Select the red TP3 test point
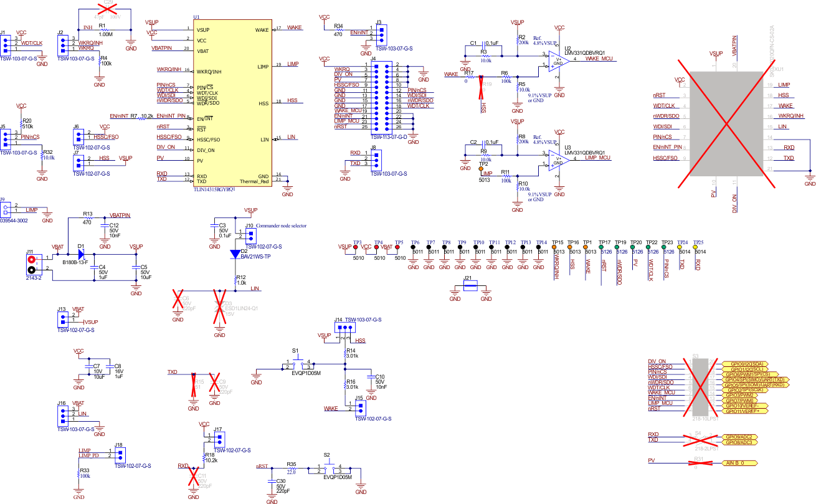Screen dimensions: 816x504 click(356, 247)
